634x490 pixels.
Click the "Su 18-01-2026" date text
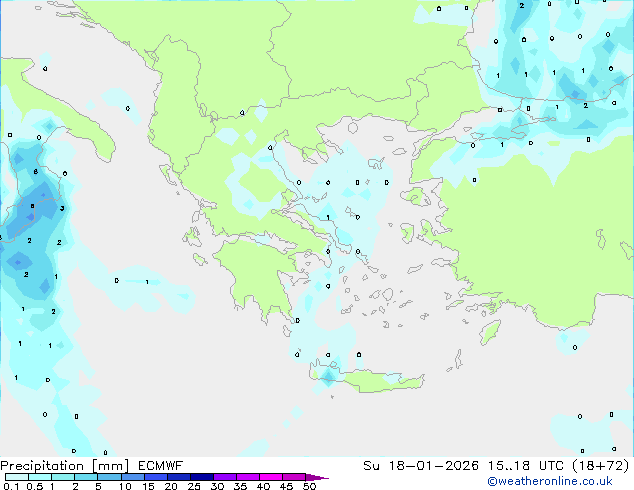(421, 466)
